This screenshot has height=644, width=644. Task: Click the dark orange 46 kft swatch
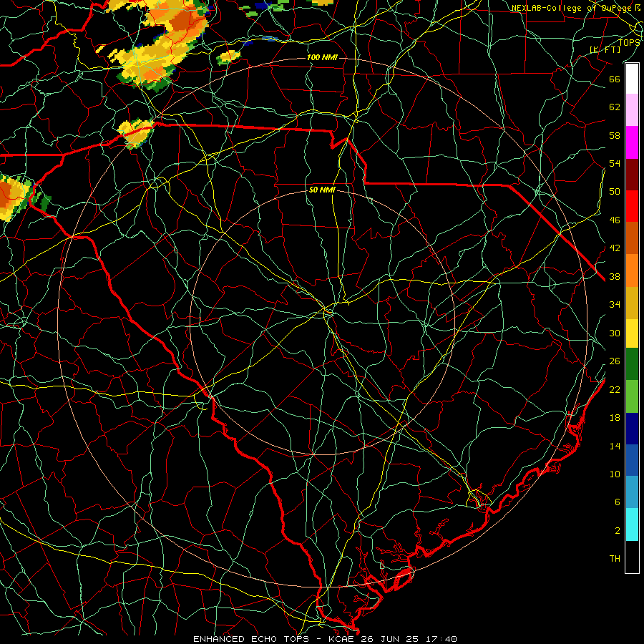coord(632,238)
